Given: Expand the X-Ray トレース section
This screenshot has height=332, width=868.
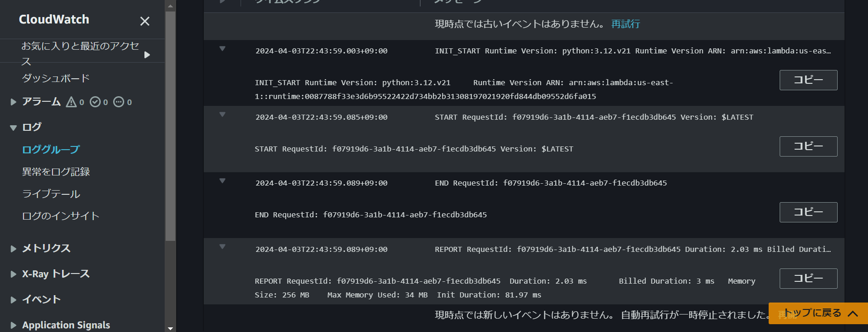Looking at the screenshot, I should coord(13,274).
